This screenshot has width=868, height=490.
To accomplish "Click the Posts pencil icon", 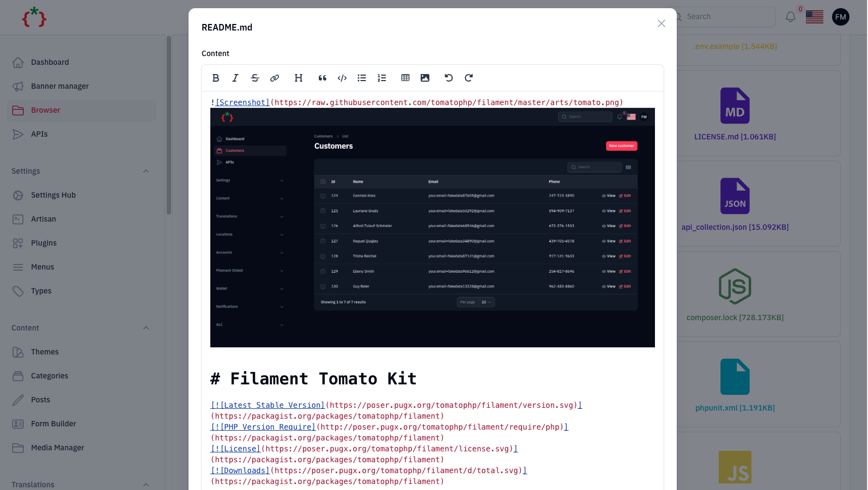I will tap(18, 400).
